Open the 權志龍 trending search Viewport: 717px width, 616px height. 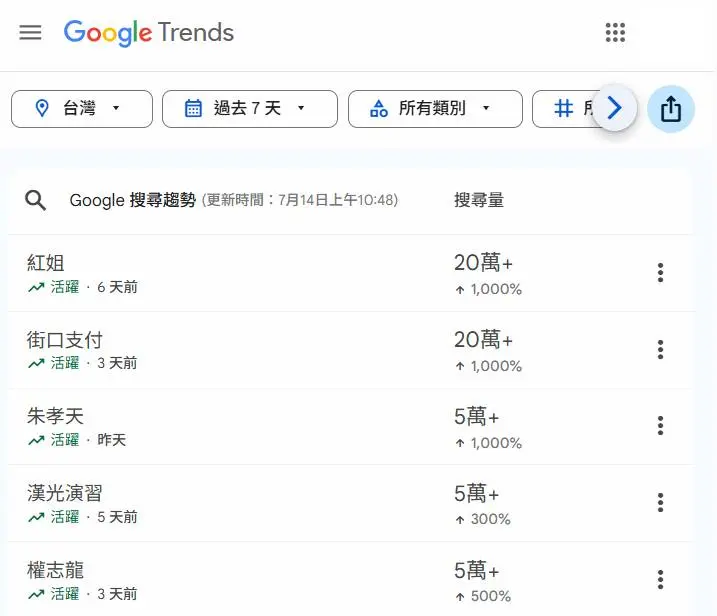coord(55,571)
